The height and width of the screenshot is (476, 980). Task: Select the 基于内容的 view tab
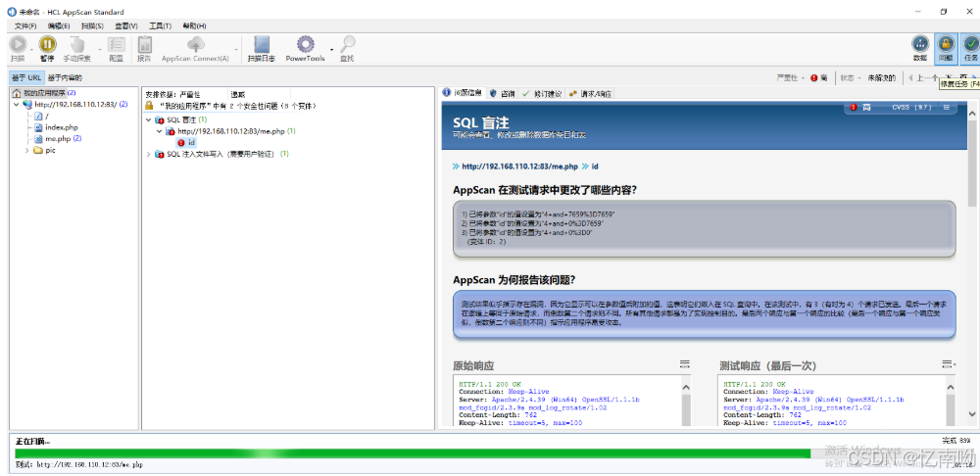click(x=65, y=78)
